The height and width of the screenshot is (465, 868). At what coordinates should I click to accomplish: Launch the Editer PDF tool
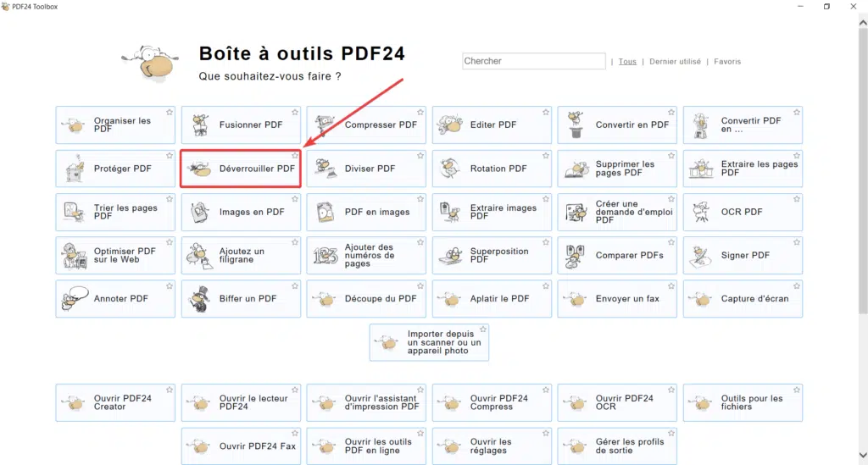click(492, 125)
